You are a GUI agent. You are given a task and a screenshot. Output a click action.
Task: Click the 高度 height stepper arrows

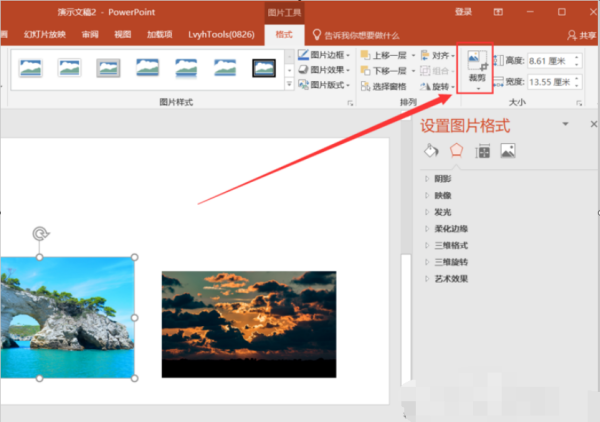(577, 61)
